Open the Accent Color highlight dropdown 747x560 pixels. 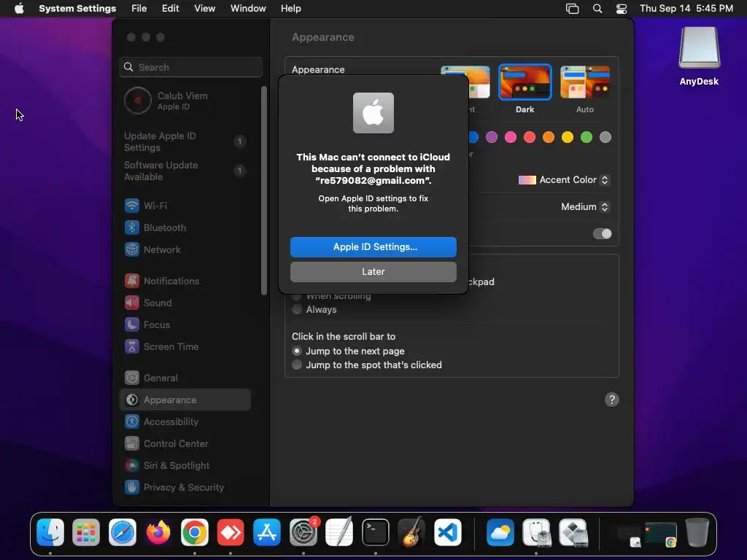click(x=564, y=180)
